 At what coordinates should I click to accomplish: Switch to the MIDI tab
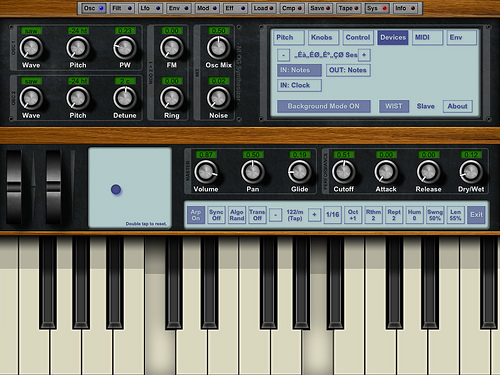[427, 38]
